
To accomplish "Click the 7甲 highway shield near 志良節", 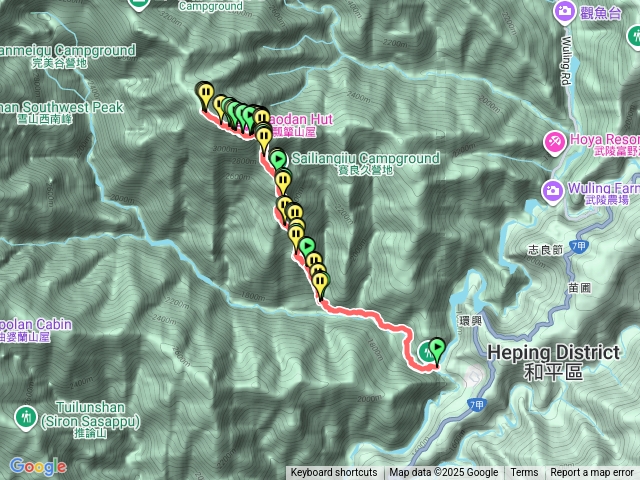I will 578,246.
